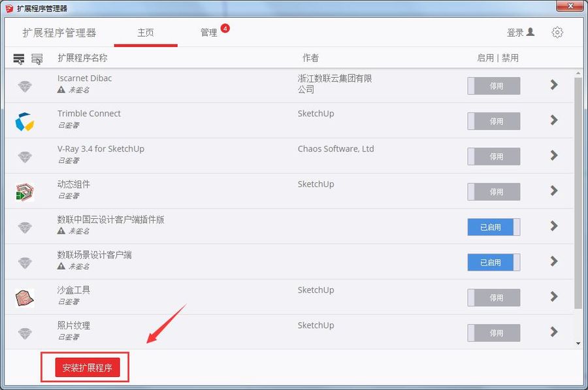Click the red notification badge on 管理
The image size is (588, 390).
pyautogui.click(x=225, y=28)
